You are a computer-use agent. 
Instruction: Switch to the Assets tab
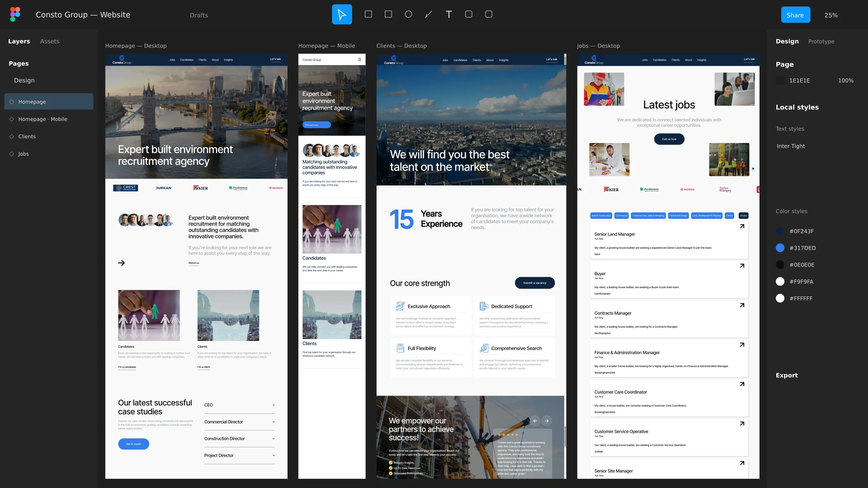click(50, 41)
